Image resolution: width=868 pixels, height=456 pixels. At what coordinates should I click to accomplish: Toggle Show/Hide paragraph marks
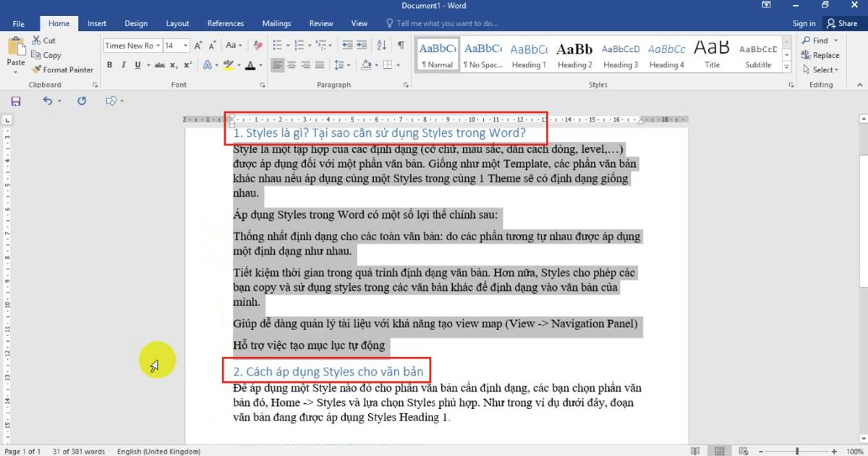tap(400, 45)
